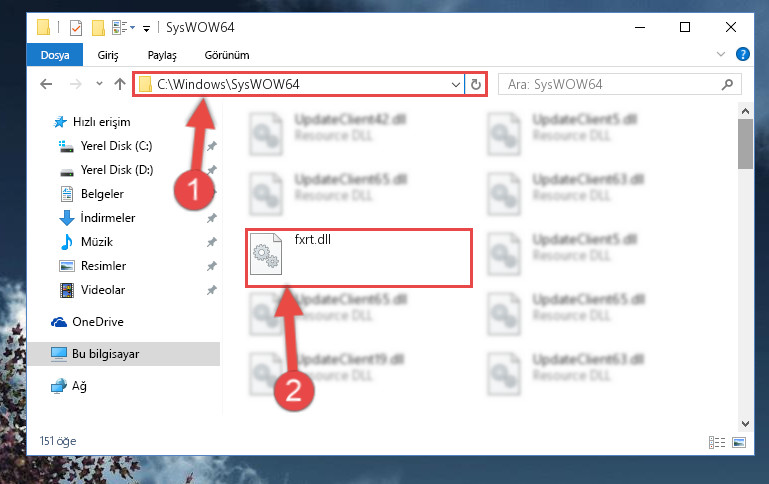
Task: Switch to the Görünüm ribbon tab
Action: coord(227,55)
